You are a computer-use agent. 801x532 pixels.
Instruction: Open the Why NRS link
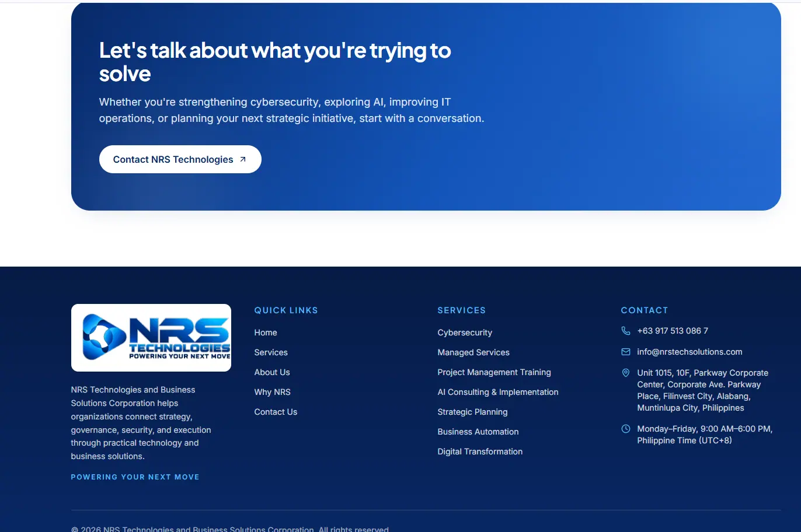tap(273, 392)
